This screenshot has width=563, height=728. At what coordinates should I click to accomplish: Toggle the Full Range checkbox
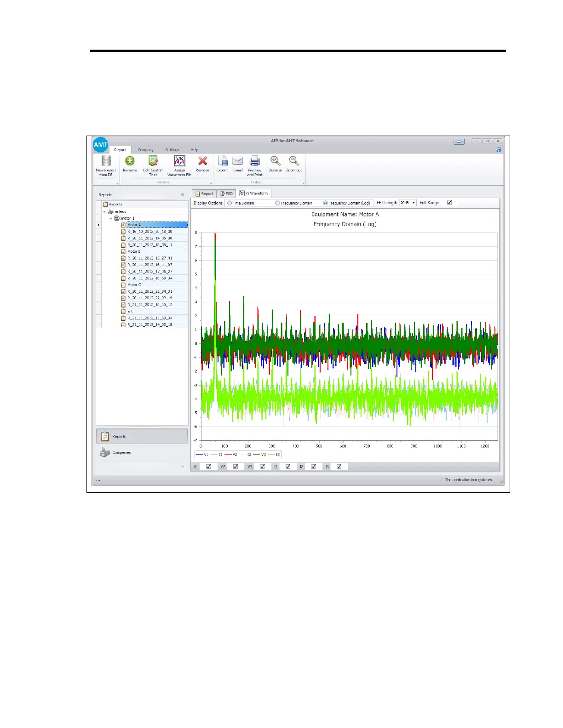pos(449,203)
